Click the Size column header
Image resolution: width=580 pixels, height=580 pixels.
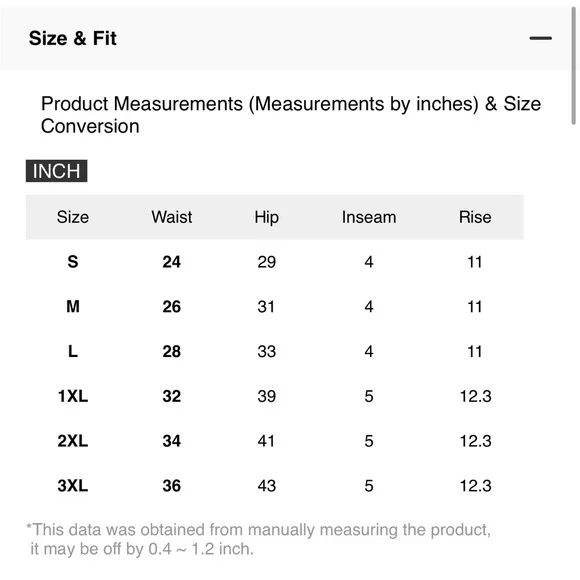pos(73,217)
